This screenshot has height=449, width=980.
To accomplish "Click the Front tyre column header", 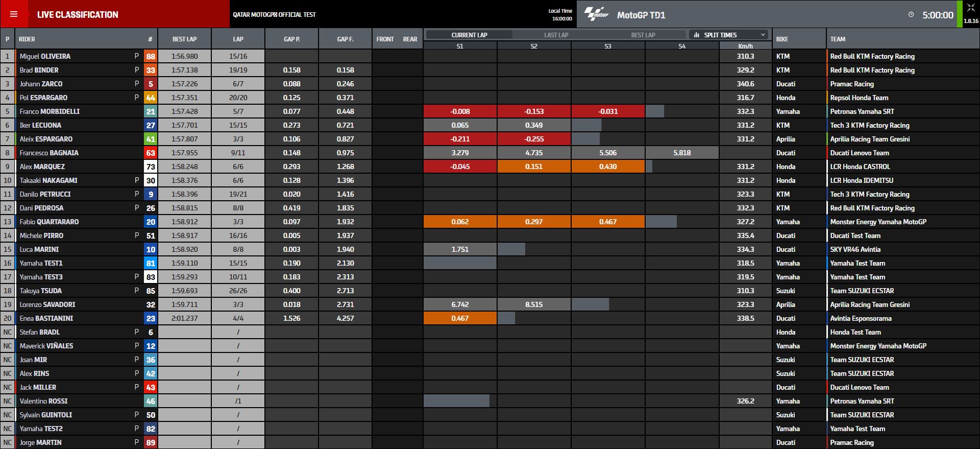I will (385, 39).
